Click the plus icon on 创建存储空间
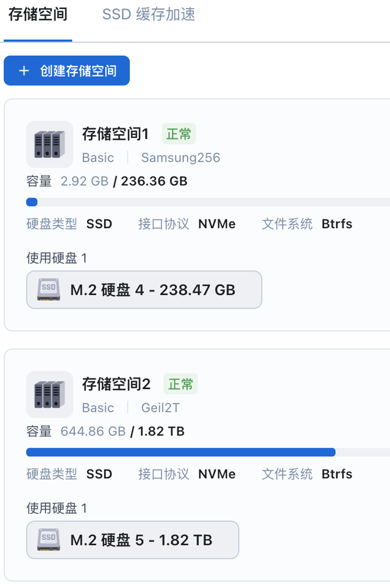Image resolution: width=390 pixels, height=588 pixels. click(x=24, y=71)
